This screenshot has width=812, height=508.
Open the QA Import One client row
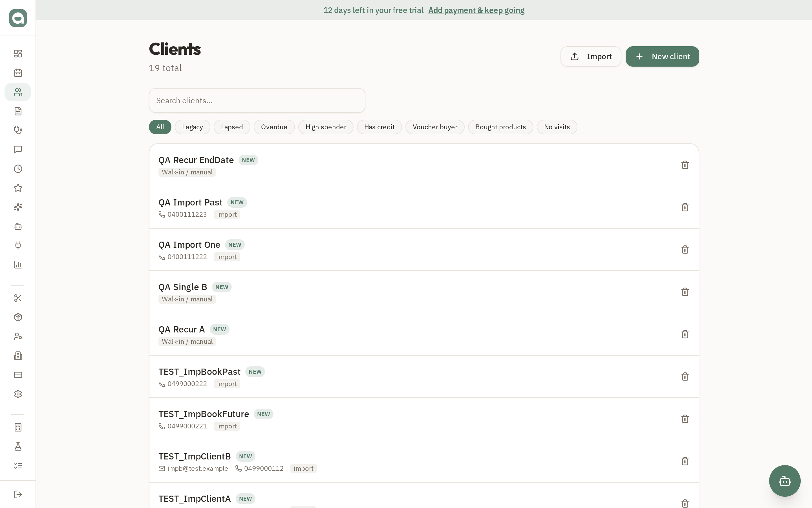click(x=424, y=250)
